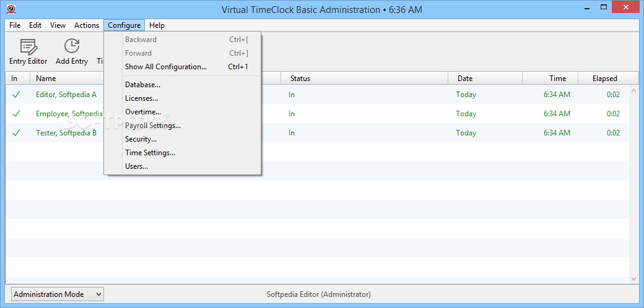This screenshot has height=308, width=644.
Task: Sort by the Time column header
Action: 550,79
